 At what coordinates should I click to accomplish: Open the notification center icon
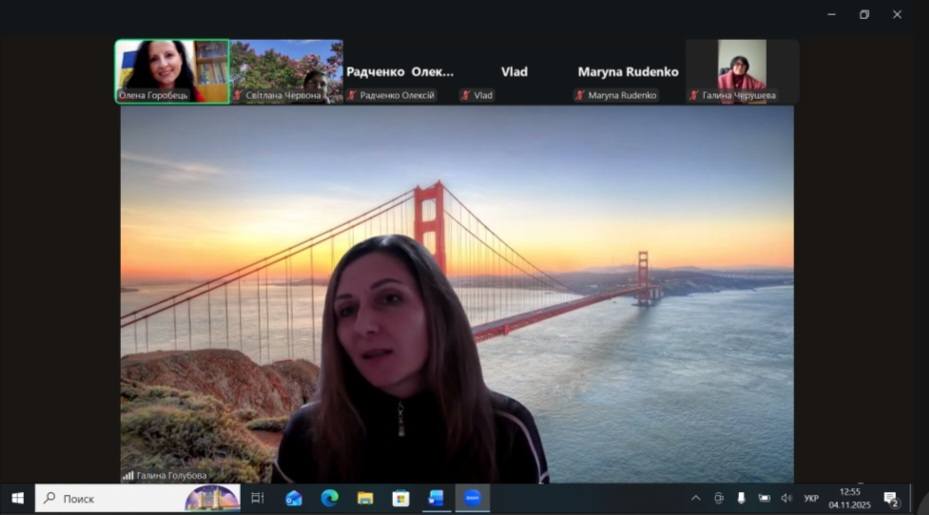(x=890, y=498)
